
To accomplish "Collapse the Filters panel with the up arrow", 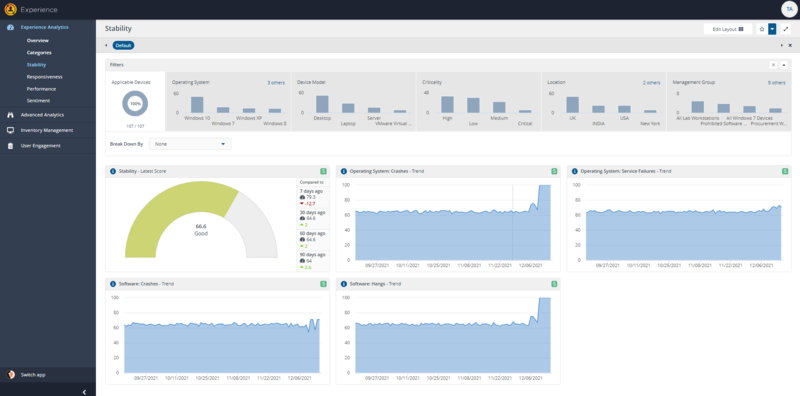I will (784, 65).
